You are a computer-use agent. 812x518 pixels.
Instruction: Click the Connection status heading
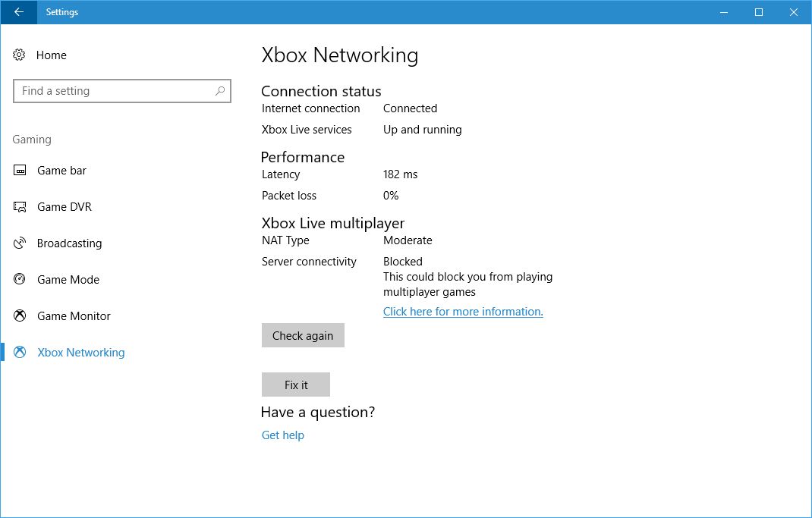321,91
